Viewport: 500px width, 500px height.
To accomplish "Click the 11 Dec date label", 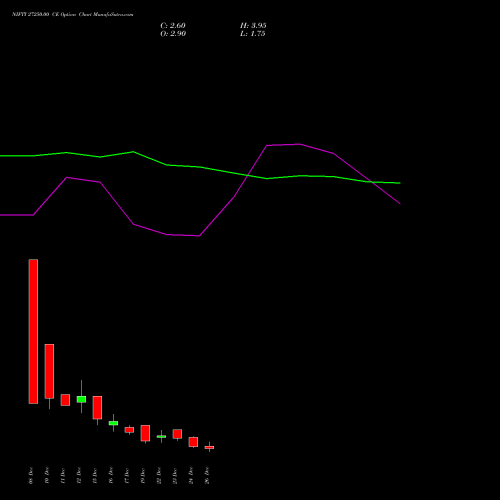I will [63, 476].
